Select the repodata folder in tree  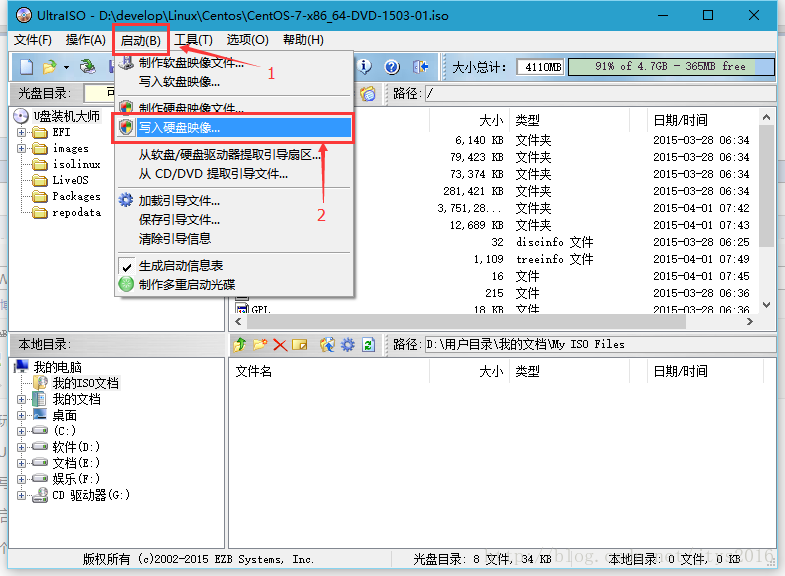77,213
